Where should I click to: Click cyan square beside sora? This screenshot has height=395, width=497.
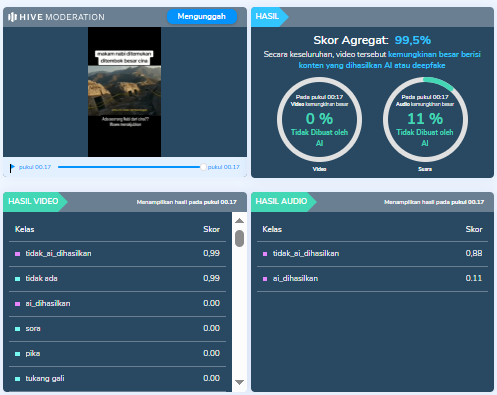18,329
